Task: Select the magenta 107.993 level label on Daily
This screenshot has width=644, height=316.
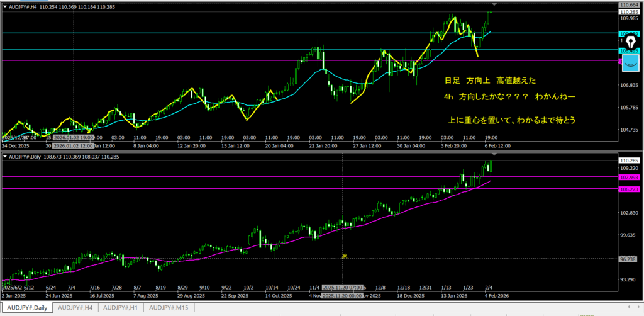Action: coord(630,177)
